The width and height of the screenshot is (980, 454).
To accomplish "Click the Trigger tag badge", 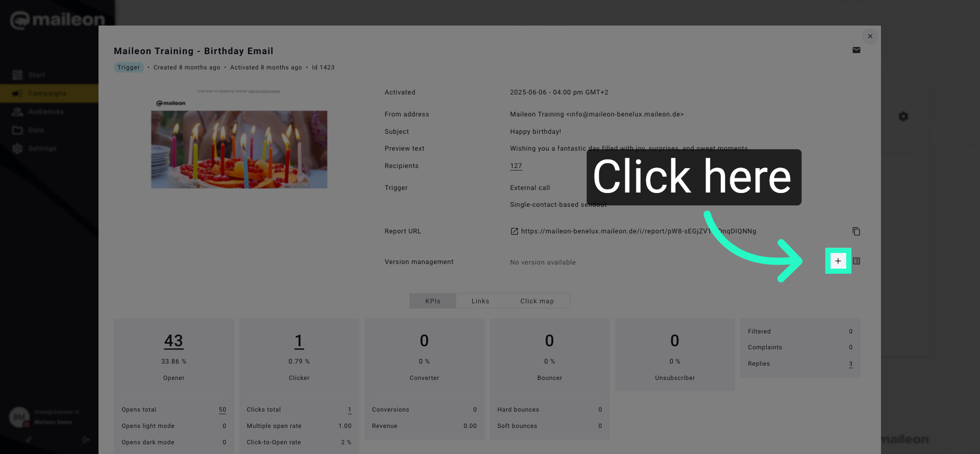I will tap(129, 67).
